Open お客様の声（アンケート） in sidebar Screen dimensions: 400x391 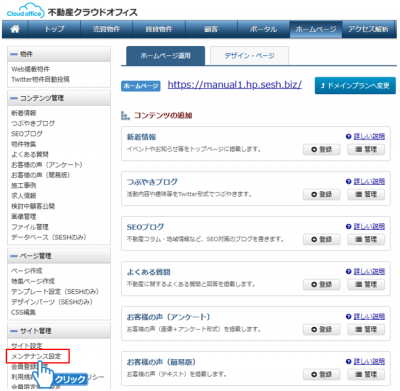[47, 165]
